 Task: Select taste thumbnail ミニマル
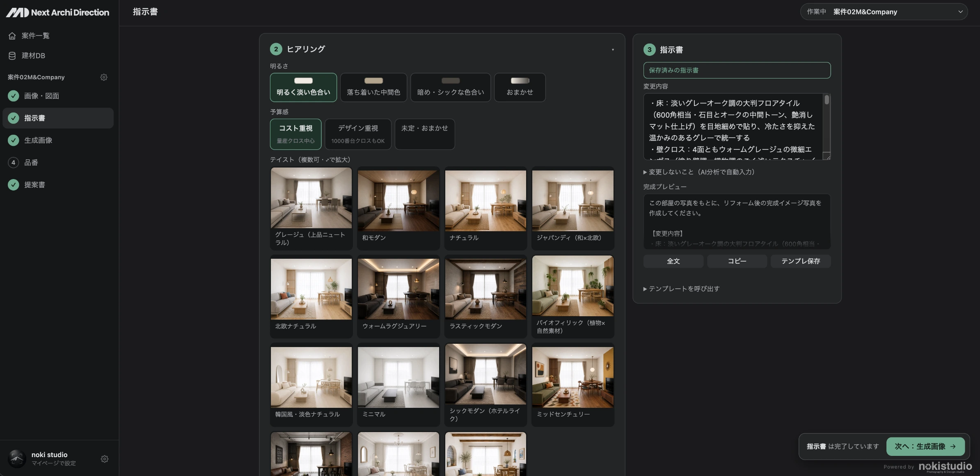pyautogui.click(x=398, y=385)
